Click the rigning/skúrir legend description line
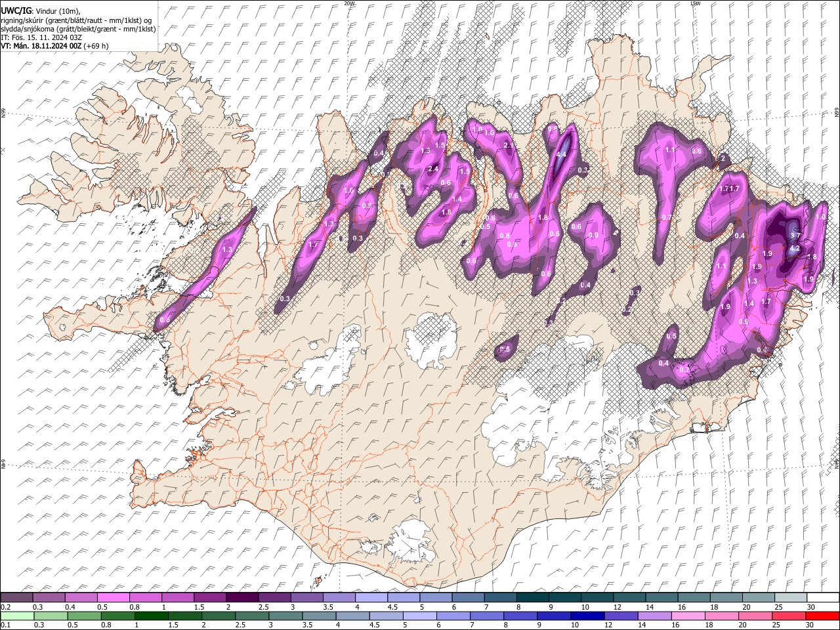Screen dimensions: 840x630 (x=76, y=20)
